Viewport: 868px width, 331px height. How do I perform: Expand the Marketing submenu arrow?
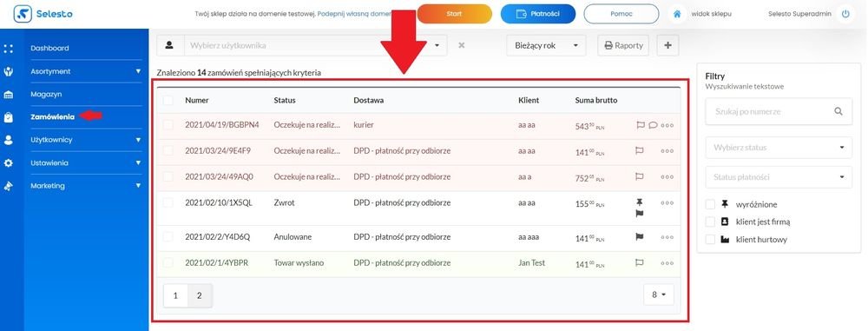(x=138, y=186)
